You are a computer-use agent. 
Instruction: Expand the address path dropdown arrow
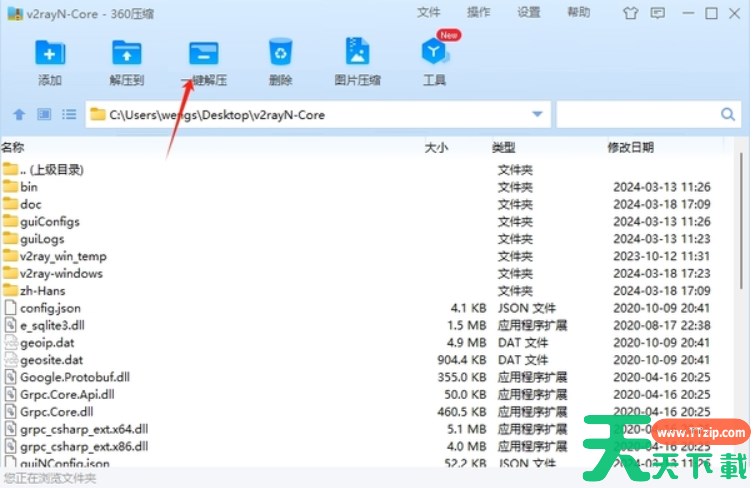coord(538,115)
